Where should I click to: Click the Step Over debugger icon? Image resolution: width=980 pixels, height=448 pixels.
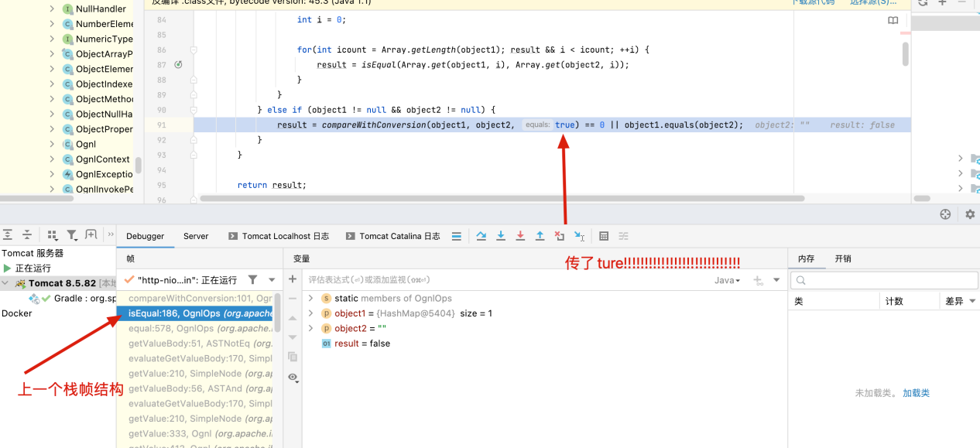point(481,236)
